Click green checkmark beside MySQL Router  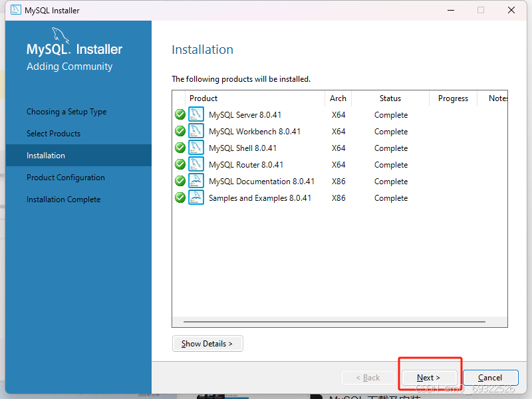tap(180, 164)
